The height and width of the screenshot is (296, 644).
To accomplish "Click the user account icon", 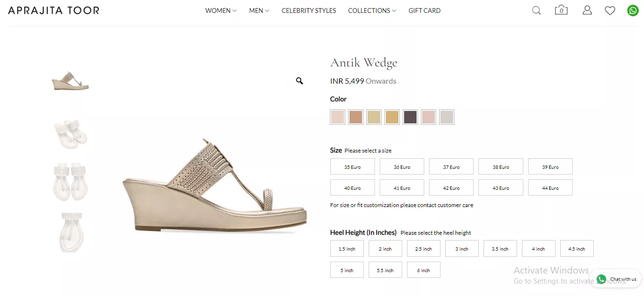I will coord(587,10).
